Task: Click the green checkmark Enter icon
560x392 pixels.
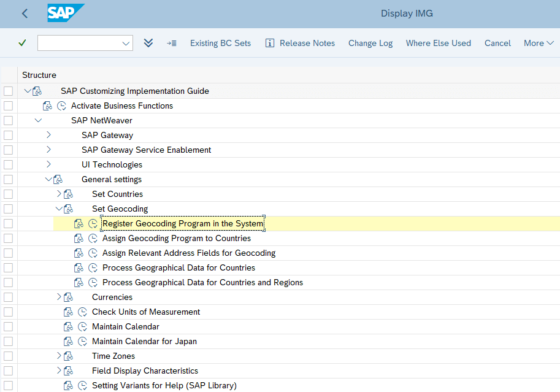Action: (22, 43)
